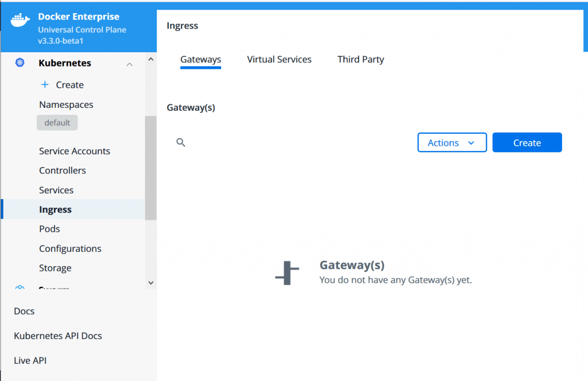Image resolution: width=588 pixels, height=381 pixels.
Task: Switch to the Gateways tab
Action: (x=200, y=60)
